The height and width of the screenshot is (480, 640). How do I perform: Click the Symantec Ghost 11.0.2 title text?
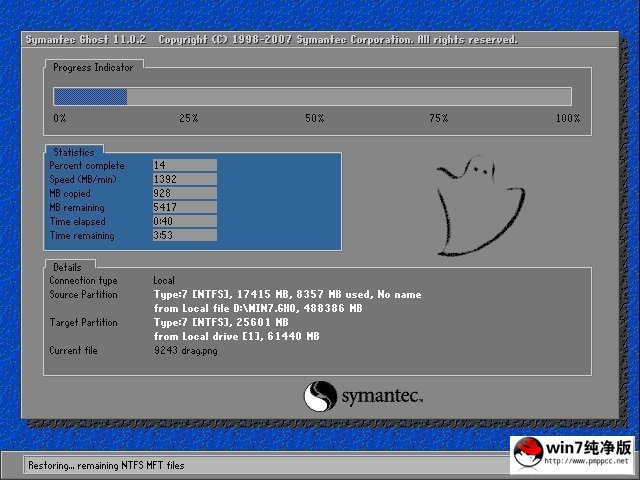tap(86, 40)
